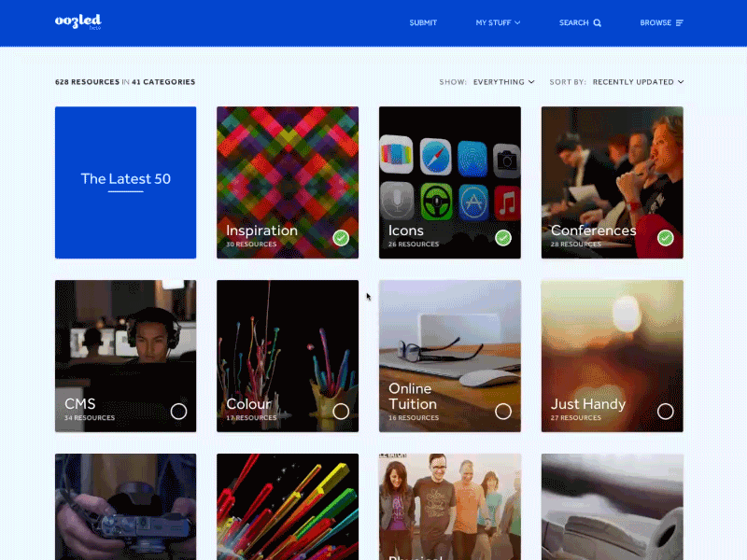Expand chevron next to Recently Updated

pyautogui.click(x=681, y=82)
